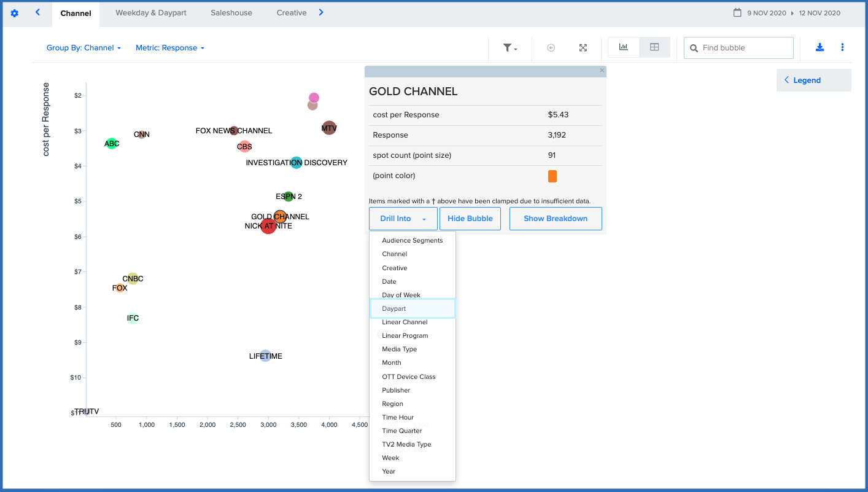Image resolution: width=868 pixels, height=492 pixels.
Task: Click the ABC bubble
Action: [111, 143]
